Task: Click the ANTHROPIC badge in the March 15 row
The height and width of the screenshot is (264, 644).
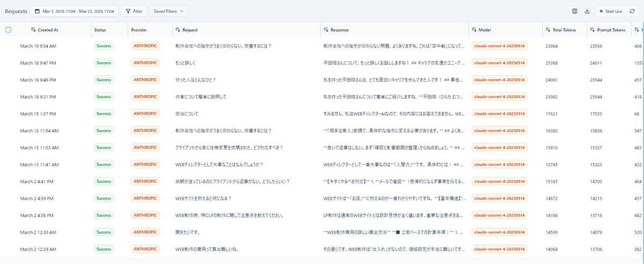Action: click(x=145, y=113)
